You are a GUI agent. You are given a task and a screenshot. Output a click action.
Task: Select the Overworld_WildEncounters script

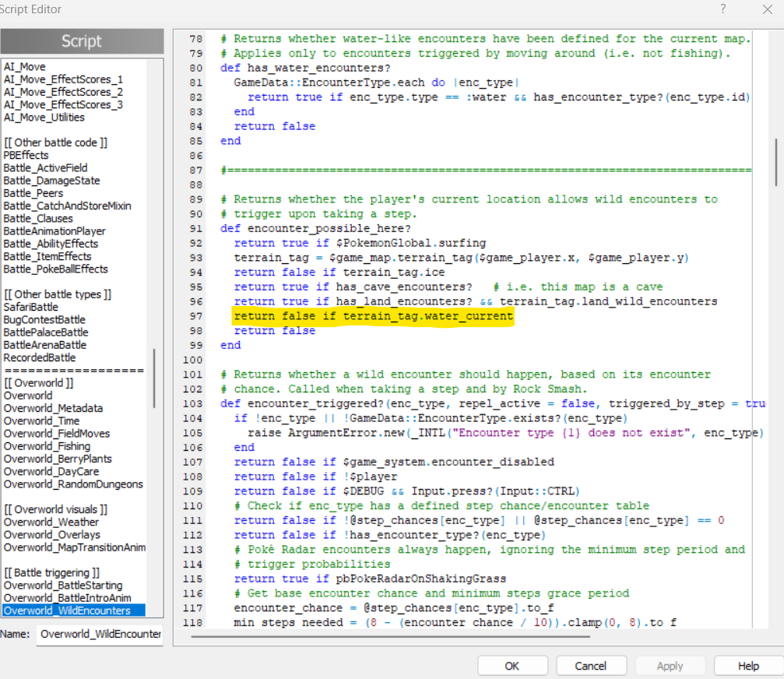pyautogui.click(x=67, y=610)
